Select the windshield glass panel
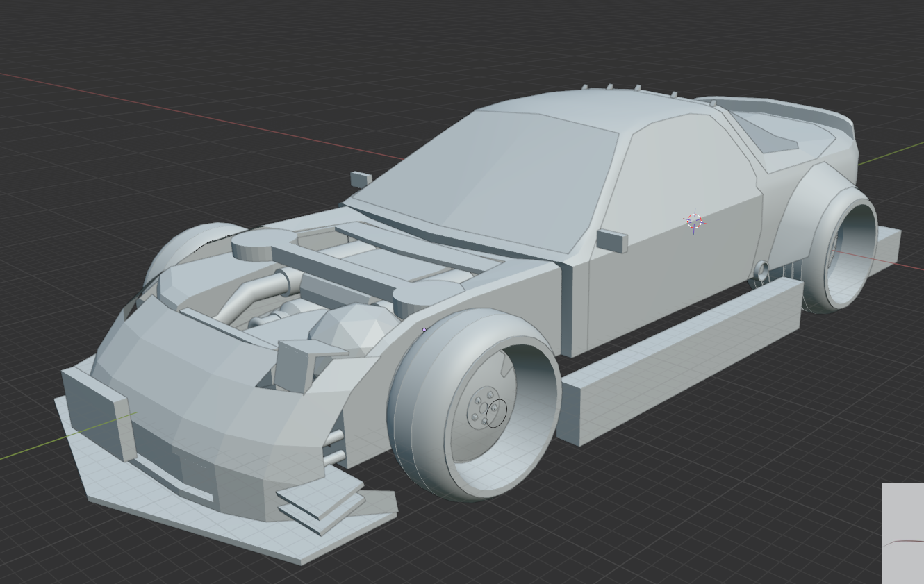The width and height of the screenshot is (924, 584). [490, 177]
